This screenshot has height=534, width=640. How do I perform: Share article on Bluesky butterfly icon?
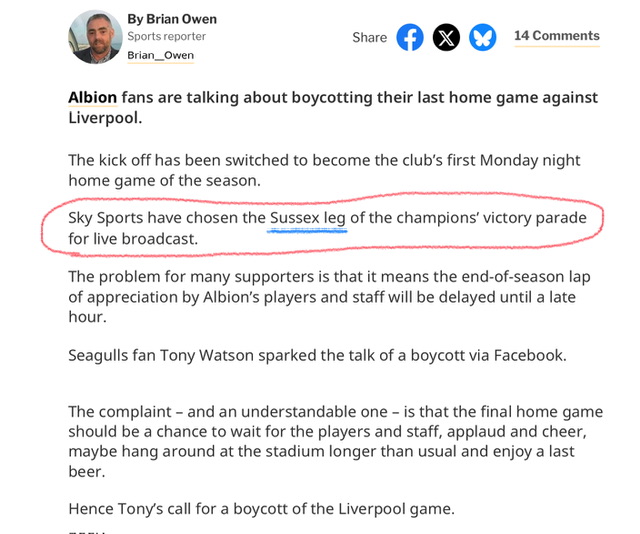(482, 37)
